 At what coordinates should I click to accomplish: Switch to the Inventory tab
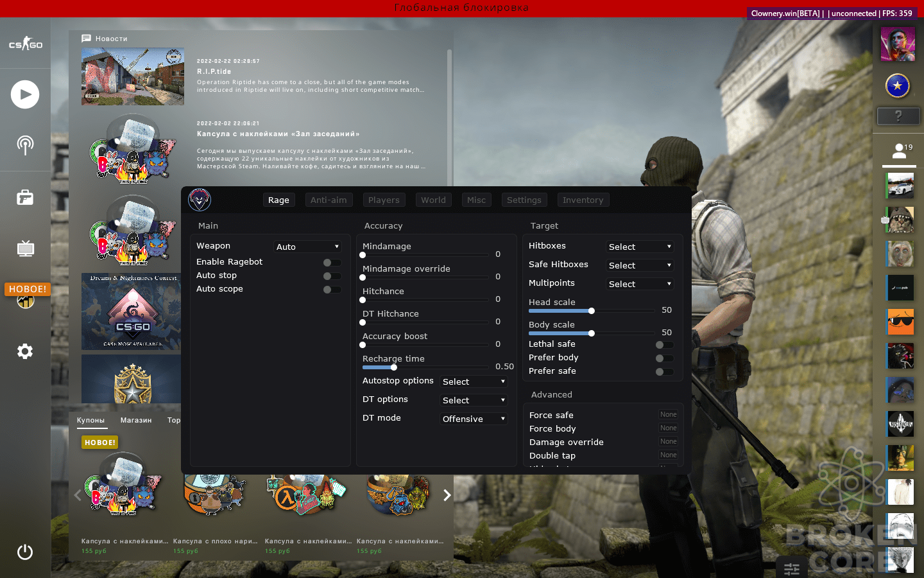583,200
